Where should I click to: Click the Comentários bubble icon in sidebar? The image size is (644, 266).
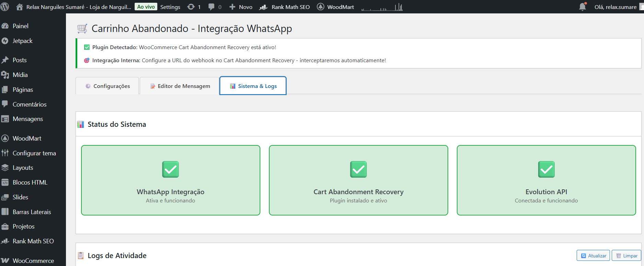(5, 104)
